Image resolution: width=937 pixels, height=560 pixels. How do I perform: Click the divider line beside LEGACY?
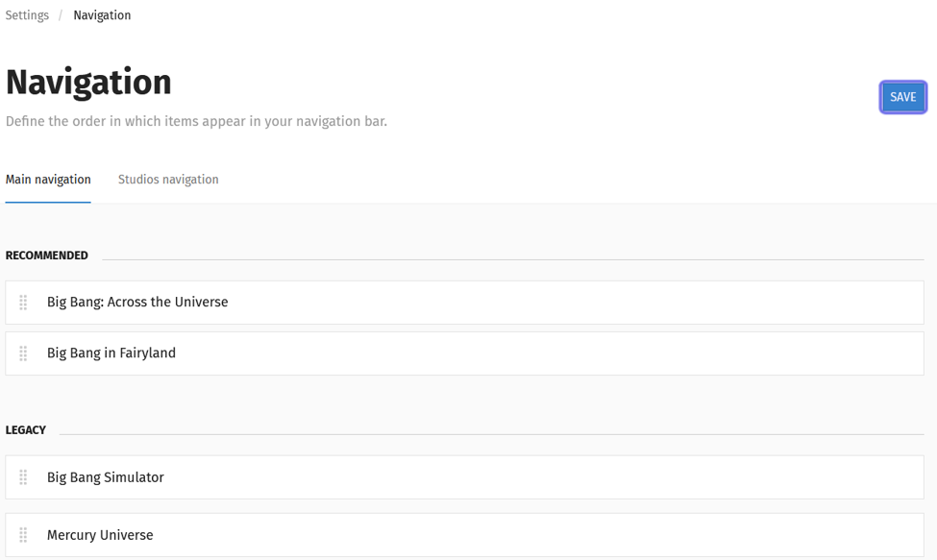(x=491, y=434)
